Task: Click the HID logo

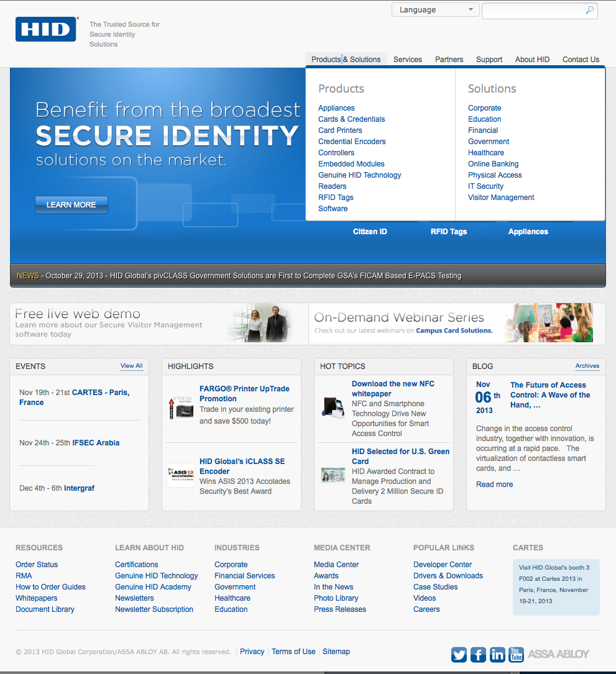Action: click(47, 29)
